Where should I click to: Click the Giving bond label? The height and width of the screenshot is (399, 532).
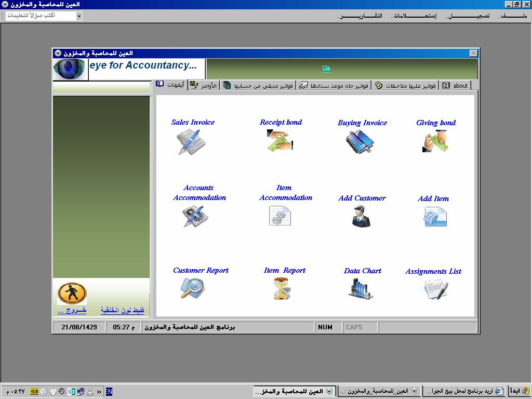[x=436, y=123]
